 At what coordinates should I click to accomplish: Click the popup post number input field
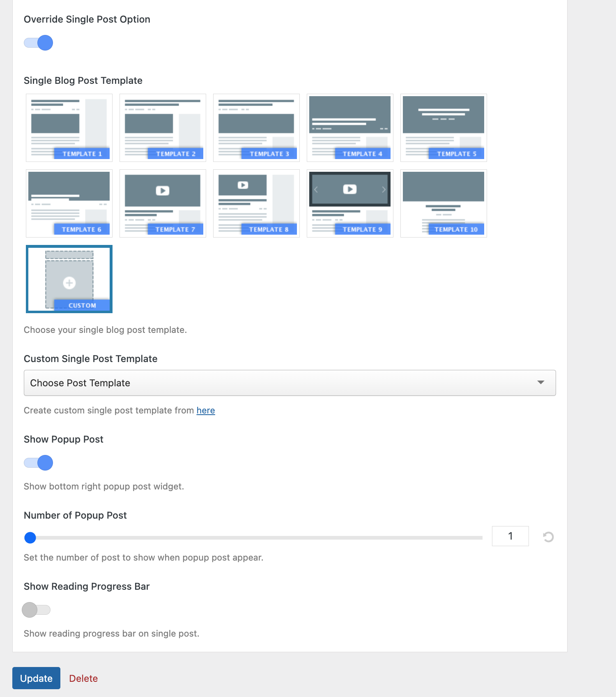(x=510, y=536)
